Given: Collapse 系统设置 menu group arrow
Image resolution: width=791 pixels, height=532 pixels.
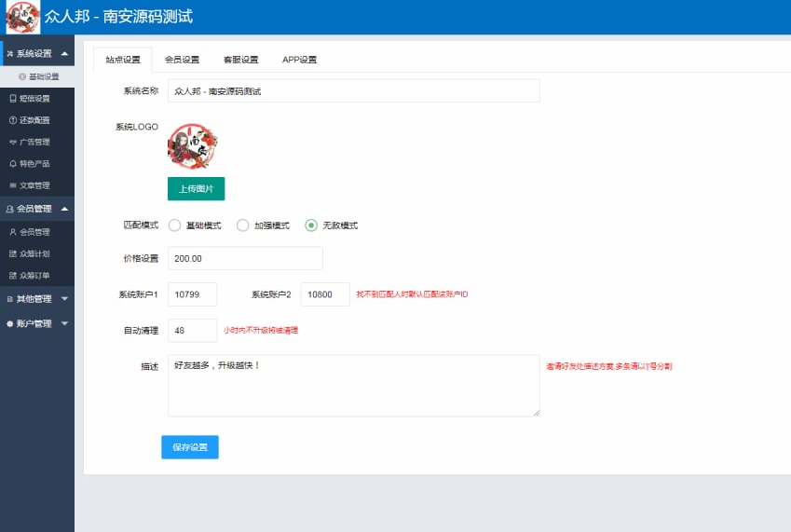Looking at the screenshot, I should [64, 53].
